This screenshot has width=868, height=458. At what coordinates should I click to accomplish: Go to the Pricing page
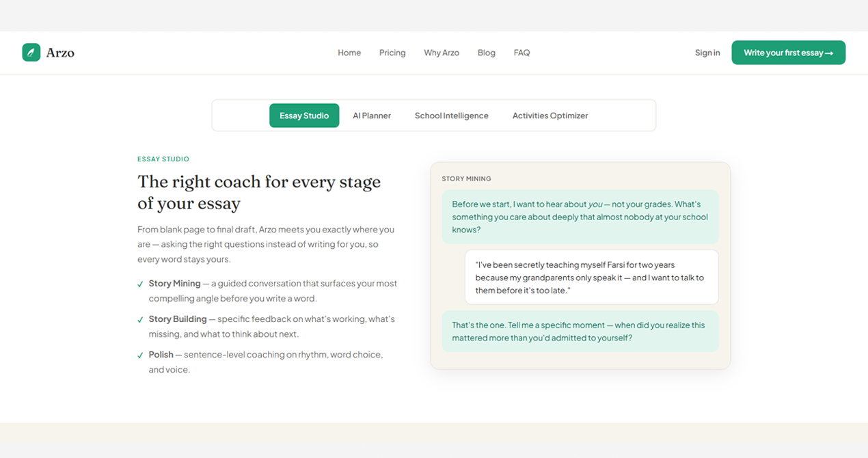(392, 53)
